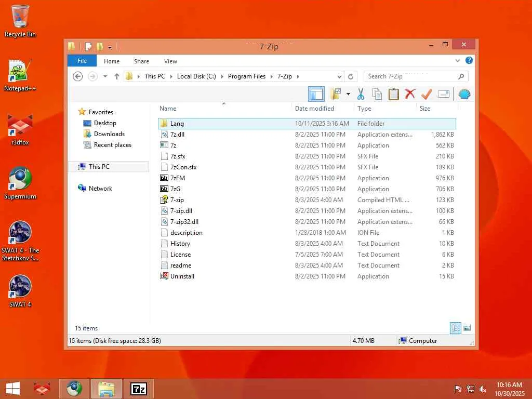Select the Uninstall application
The width and height of the screenshot is (532, 399).
[x=307, y=276]
